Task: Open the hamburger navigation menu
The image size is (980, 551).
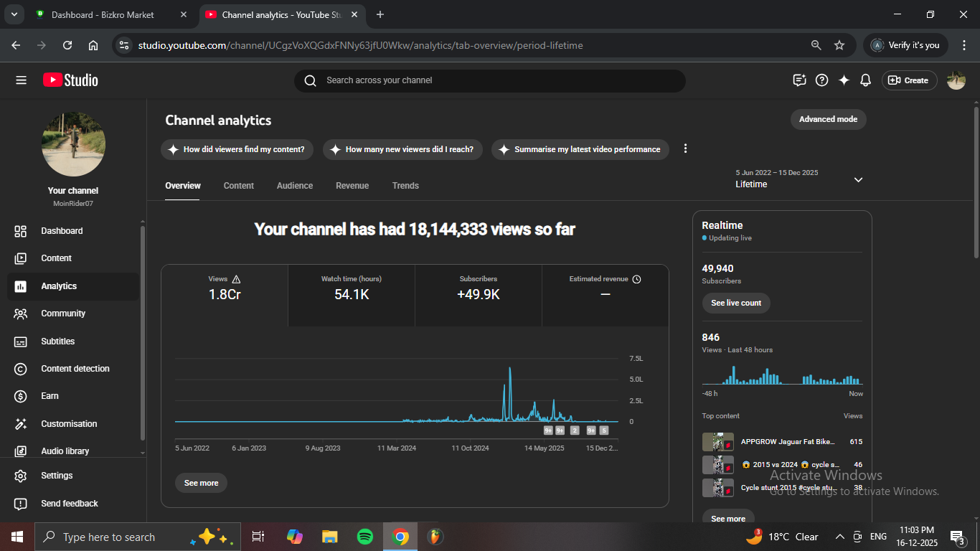Action: coord(21,80)
